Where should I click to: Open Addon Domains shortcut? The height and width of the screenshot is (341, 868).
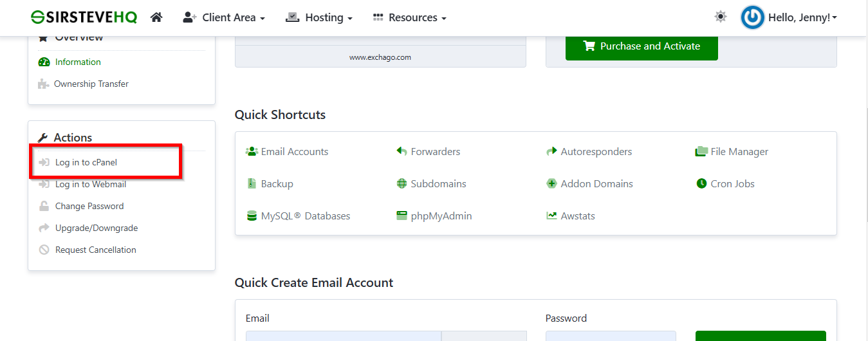coord(597,184)
